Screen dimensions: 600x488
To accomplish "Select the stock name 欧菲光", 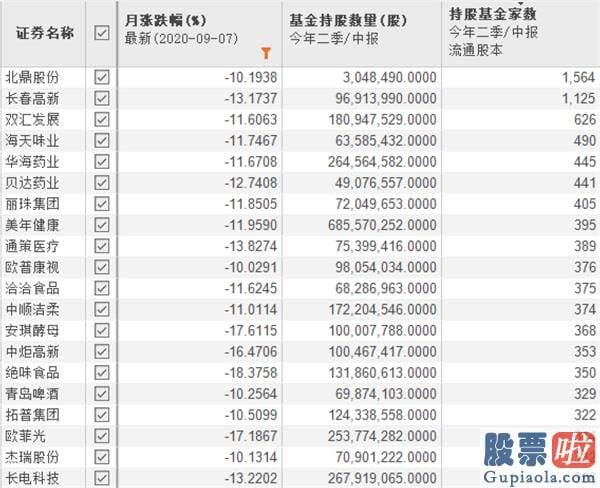I will (x=25, y=436).
